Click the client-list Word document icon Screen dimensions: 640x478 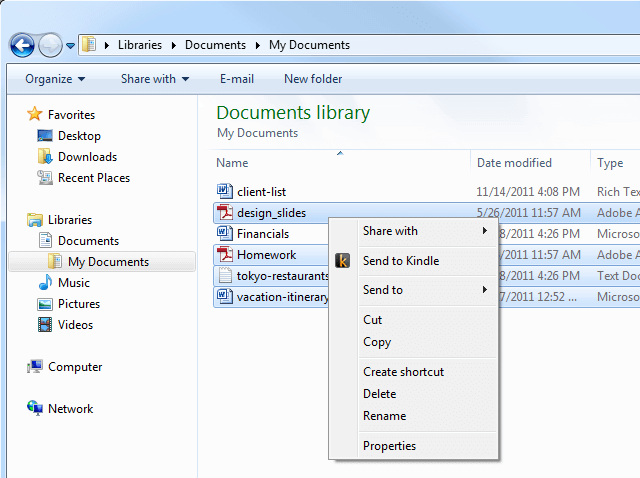224,191
